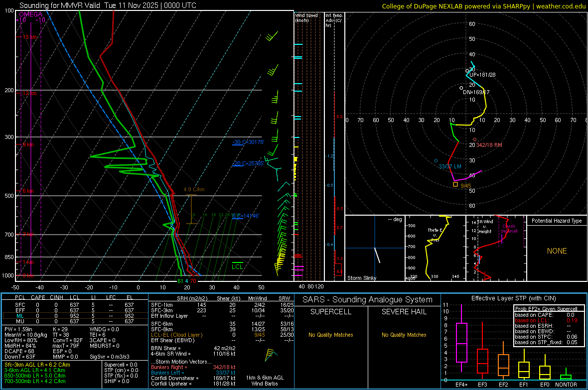588x390 pixels.
Task: Select the red Bunkers Right = label
Action: click(169, 367)
